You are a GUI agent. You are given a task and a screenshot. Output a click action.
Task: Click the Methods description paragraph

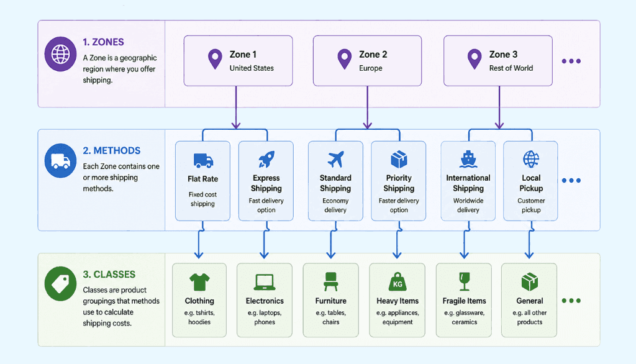121,177
